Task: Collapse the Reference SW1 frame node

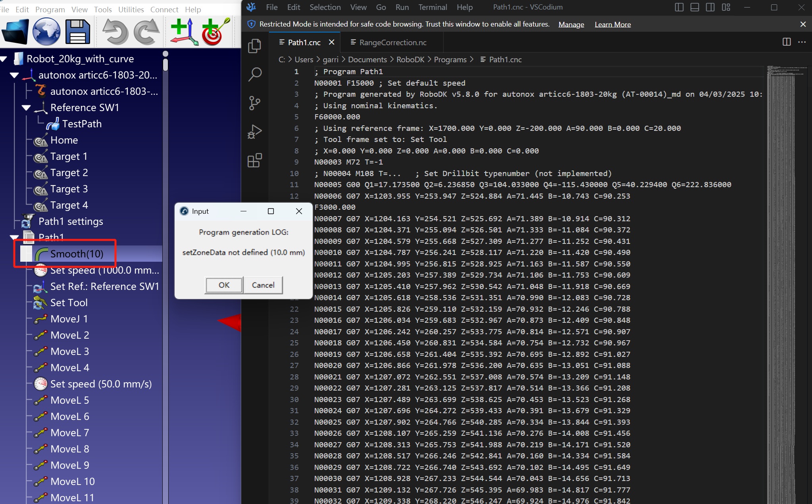Action: coord(26,108)
